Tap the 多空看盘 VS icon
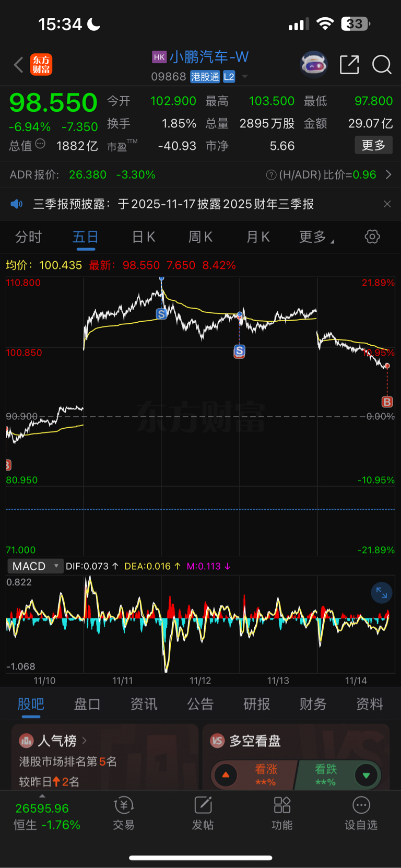Screen dimensions: 401x868 tap(217, 741)
